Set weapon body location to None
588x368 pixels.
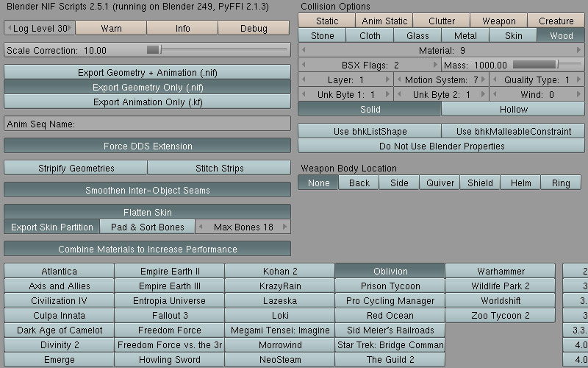[x=318, y=183]
